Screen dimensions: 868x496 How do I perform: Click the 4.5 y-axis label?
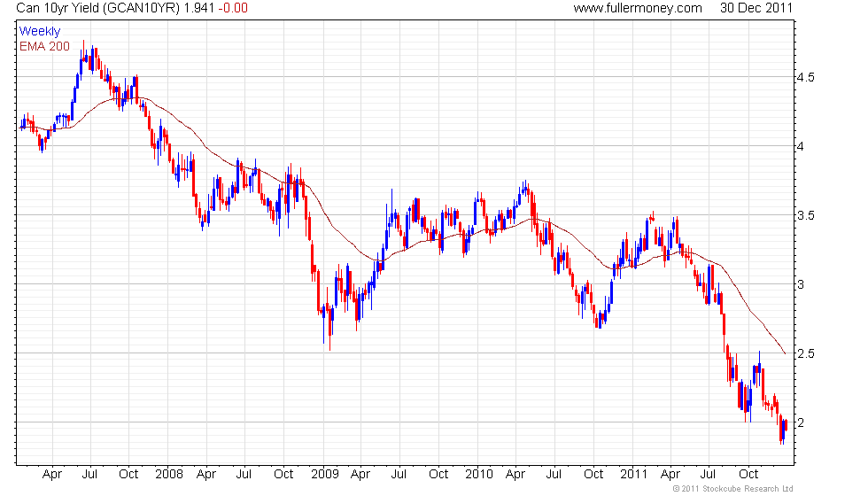(805, 78)
